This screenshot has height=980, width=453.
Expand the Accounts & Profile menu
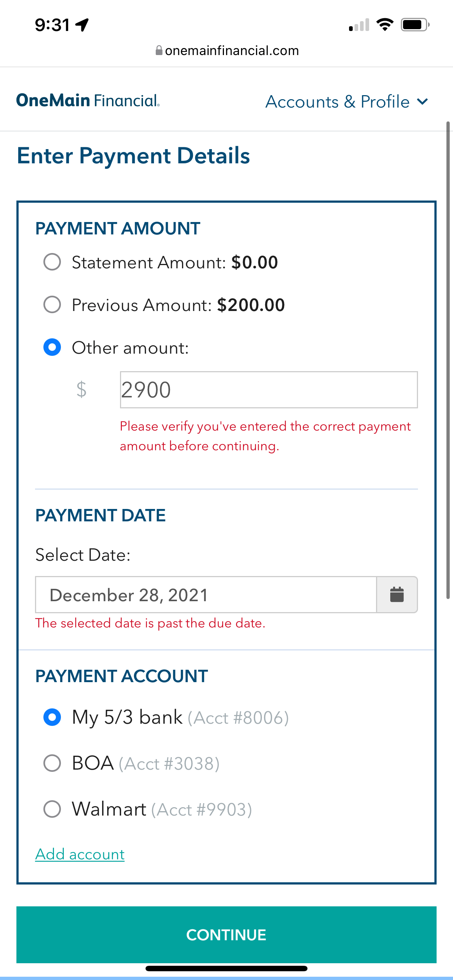[346, 102]
